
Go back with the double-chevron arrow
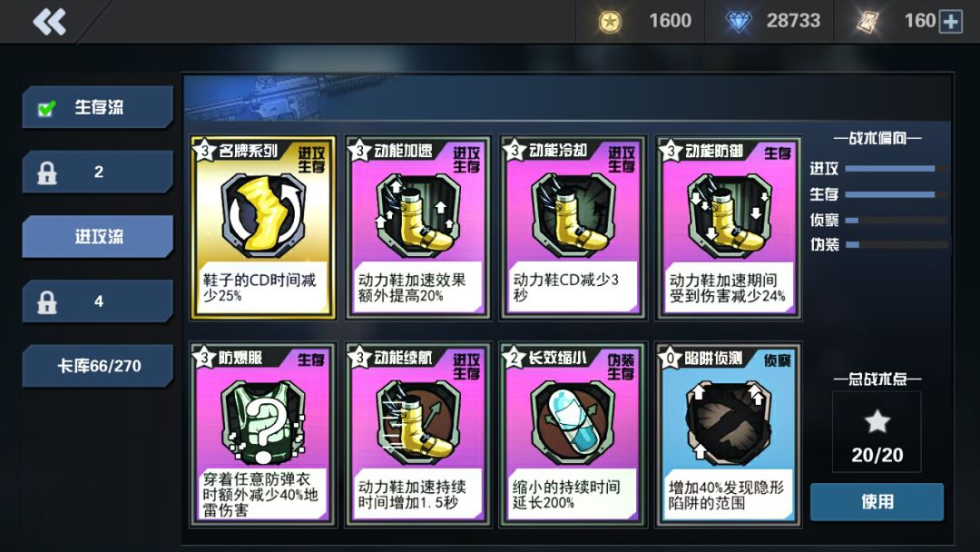coord(49,22)
